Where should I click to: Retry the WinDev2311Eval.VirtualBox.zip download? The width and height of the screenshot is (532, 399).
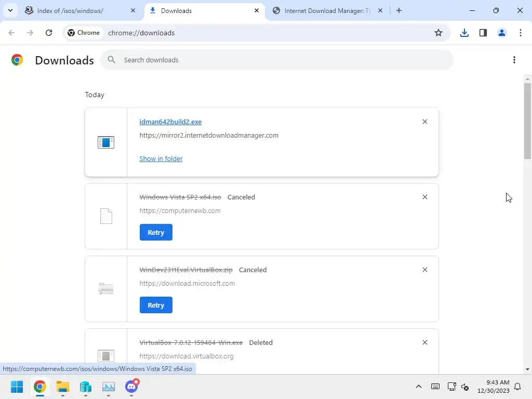pyautogui.click(x=156, y=305)
